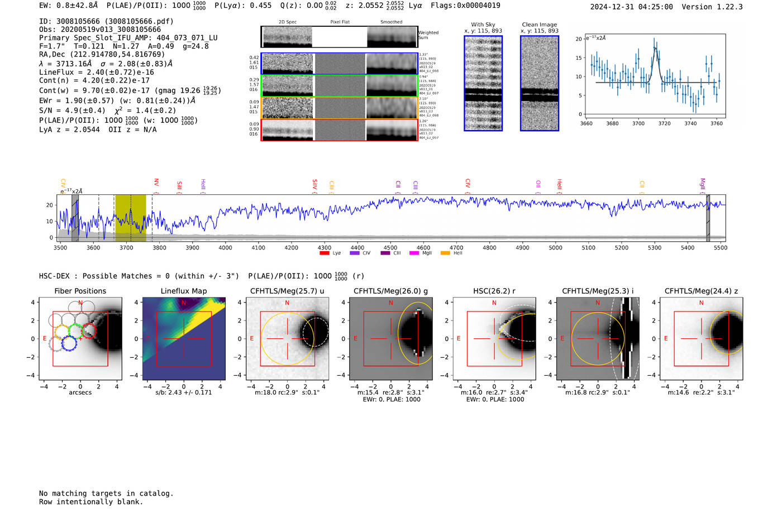Click the Cont(w) gmag value line
This screenshot has height=532, width=782.
[x=130, y=90]
